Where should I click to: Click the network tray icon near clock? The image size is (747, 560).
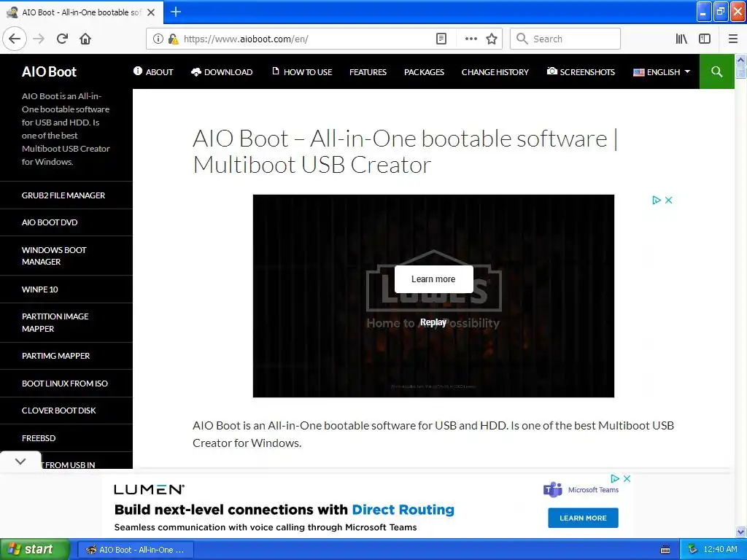coord(692,550)
